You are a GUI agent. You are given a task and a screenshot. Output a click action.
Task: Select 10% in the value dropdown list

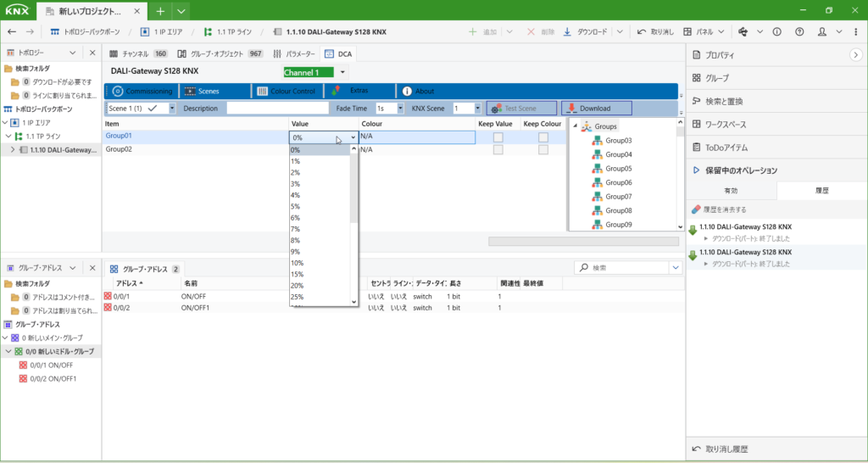pos(320,263)
